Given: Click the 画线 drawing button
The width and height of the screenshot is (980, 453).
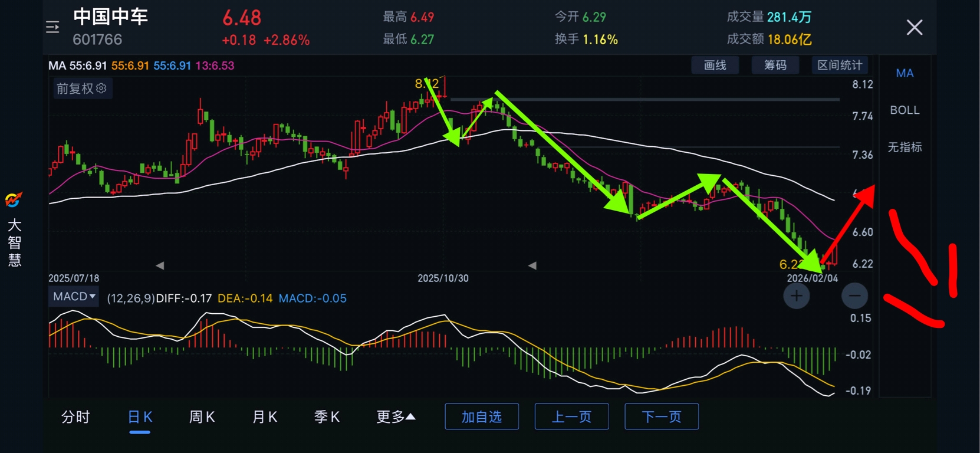Looking at the screenshot, I should (x=715, y=65).
